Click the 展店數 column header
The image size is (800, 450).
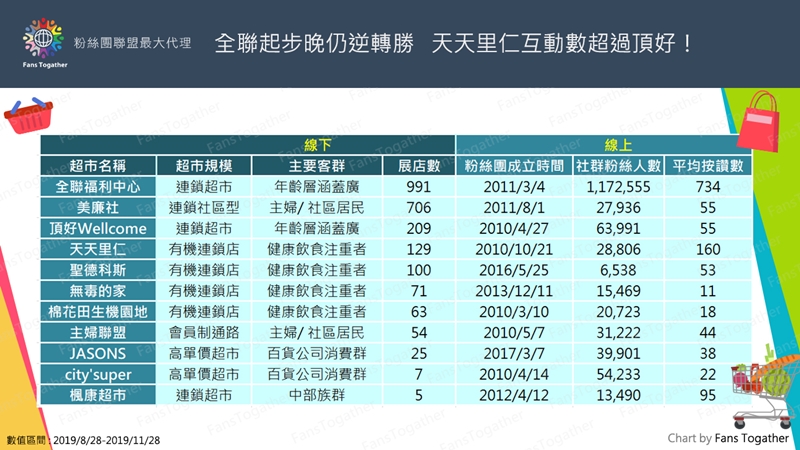tap(419, 166)
